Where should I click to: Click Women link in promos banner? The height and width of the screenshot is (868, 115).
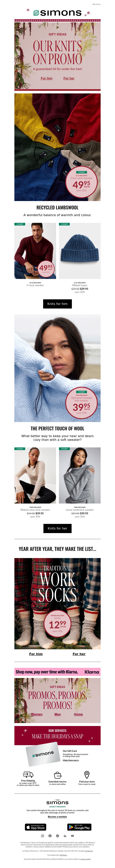37,714
